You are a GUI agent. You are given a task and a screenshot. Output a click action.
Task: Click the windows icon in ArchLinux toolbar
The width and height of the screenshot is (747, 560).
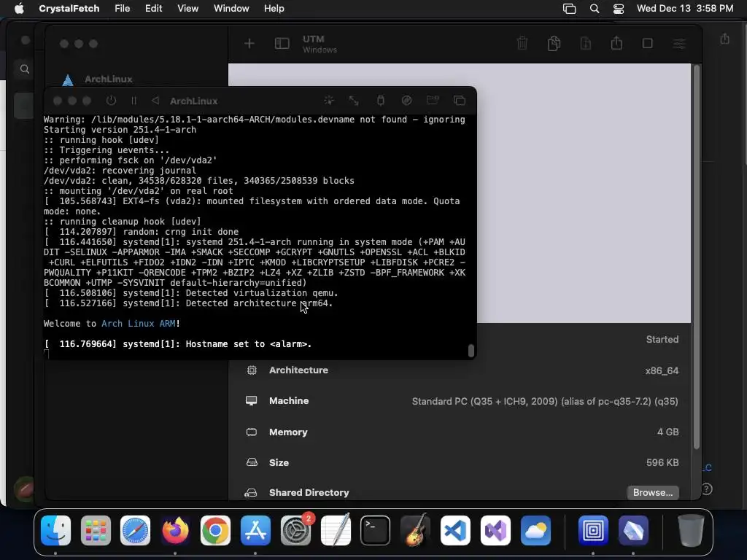point(460,101)
